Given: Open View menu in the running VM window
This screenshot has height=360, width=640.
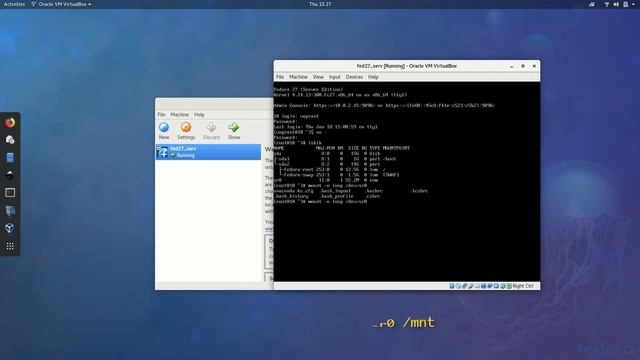Looking at the screenshot, I should tap(318, 77).
